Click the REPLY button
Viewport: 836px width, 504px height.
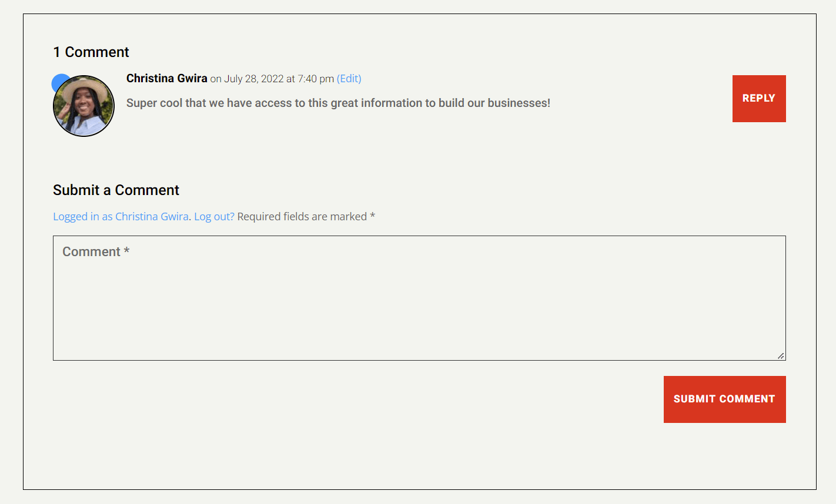coord(758,98)
